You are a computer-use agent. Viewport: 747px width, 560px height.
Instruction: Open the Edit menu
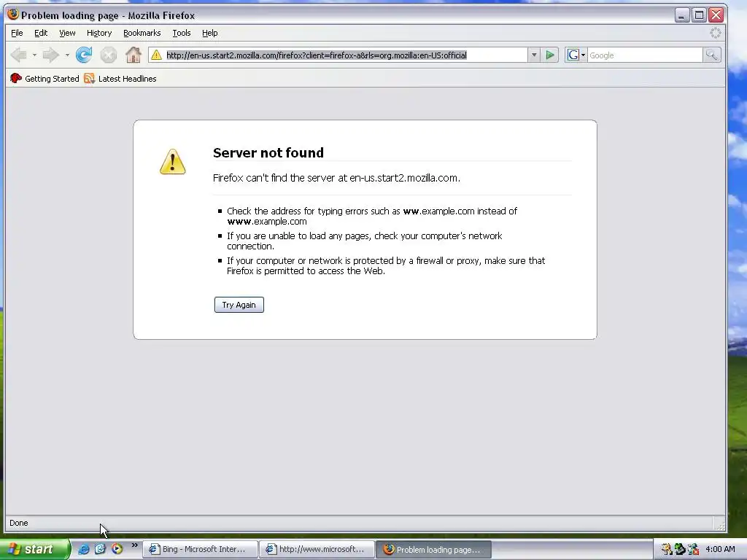pos(41,33)
